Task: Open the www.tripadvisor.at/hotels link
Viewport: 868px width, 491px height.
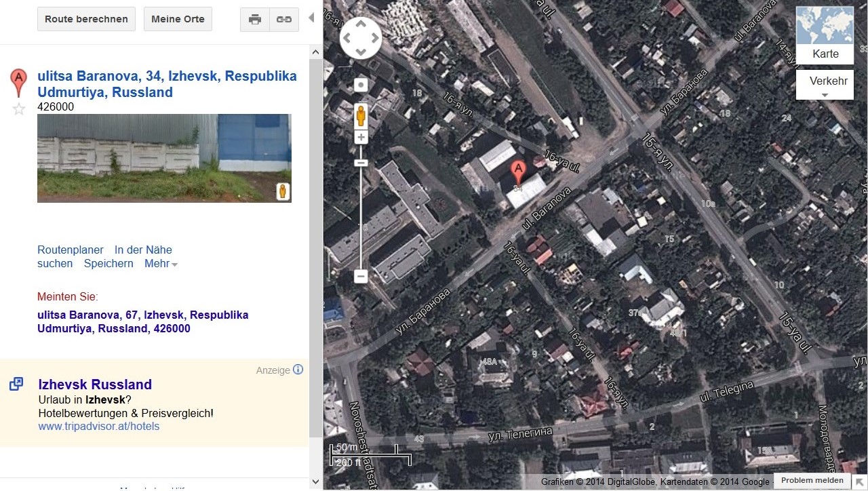Action: pyautogui.click(x=99, y=427)
